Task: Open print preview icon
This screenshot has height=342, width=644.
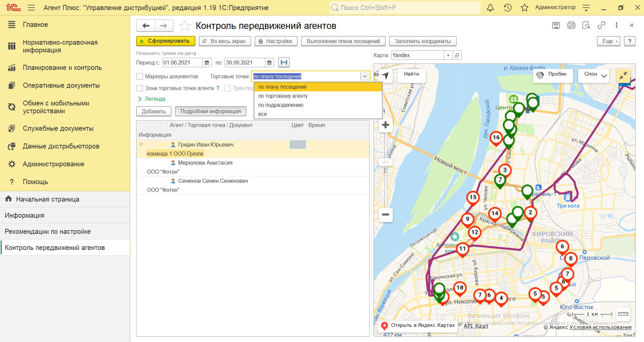Action: pyautogui.click(x=586, y=25)
